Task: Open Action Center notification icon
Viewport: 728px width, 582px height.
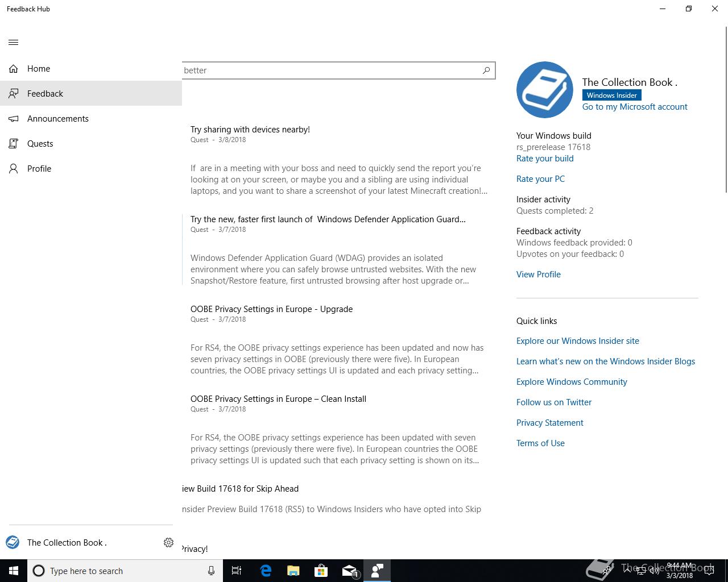Action: [709, 571]
